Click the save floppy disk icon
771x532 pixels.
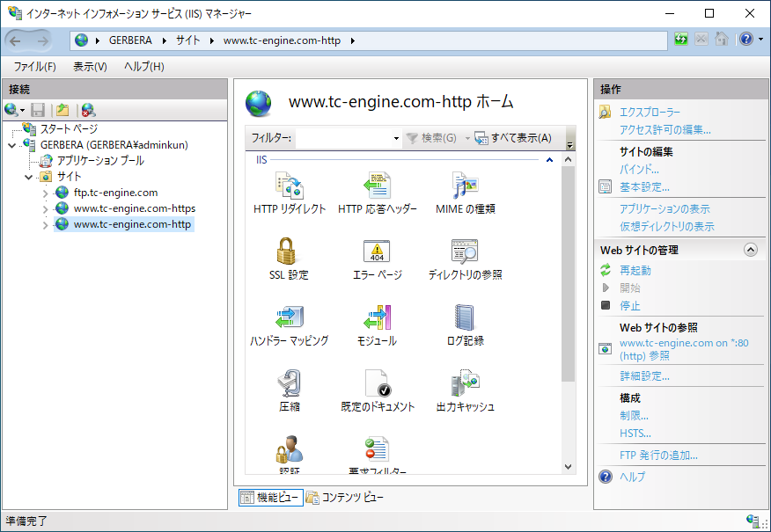click(x=38, y=110)
